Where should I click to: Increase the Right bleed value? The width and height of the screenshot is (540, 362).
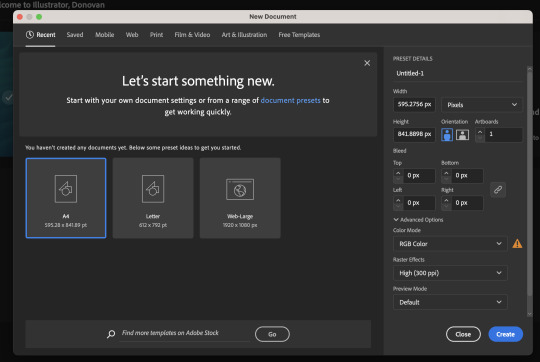[x=446, y=200]
